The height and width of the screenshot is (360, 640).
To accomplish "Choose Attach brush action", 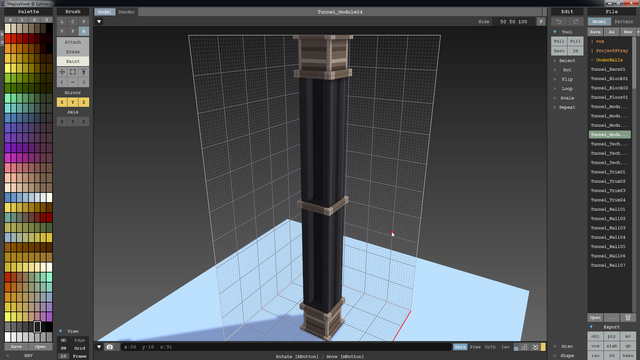I will click(x=73, y=42).
